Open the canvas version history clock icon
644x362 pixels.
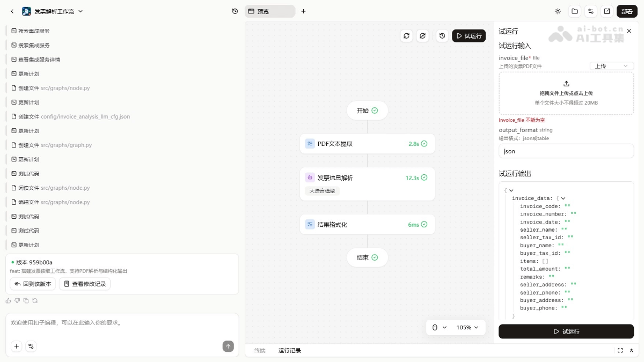442,36
